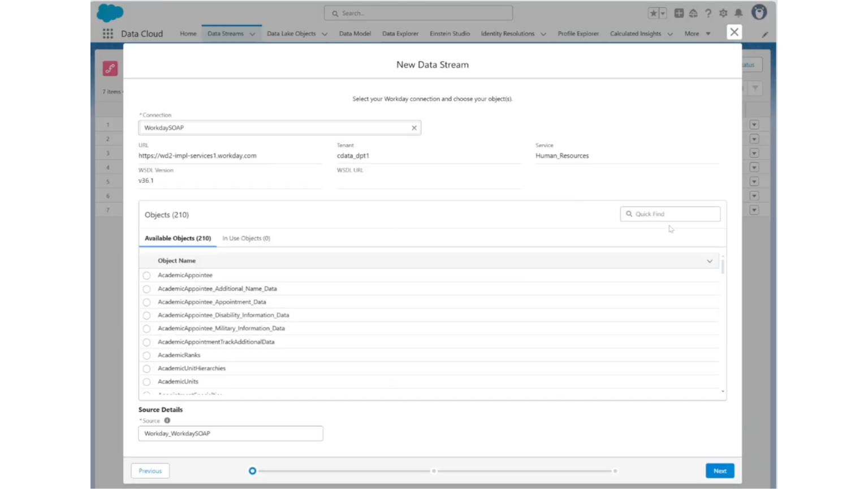The height and width of the screenshot is (489, 868).
Task: Open the Data Explorer menu item
Action: 400,33
